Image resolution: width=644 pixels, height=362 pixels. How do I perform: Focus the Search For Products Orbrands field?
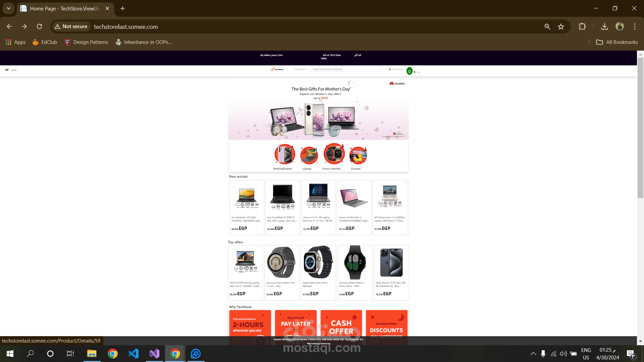point(346,69)
